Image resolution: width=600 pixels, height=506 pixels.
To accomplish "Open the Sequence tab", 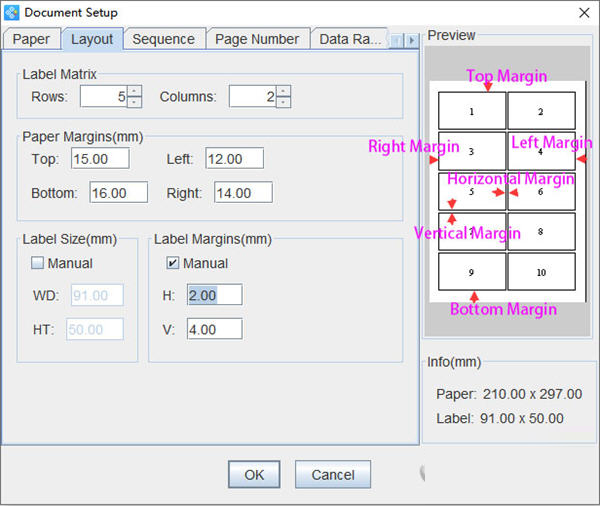I will coord(163,39).
